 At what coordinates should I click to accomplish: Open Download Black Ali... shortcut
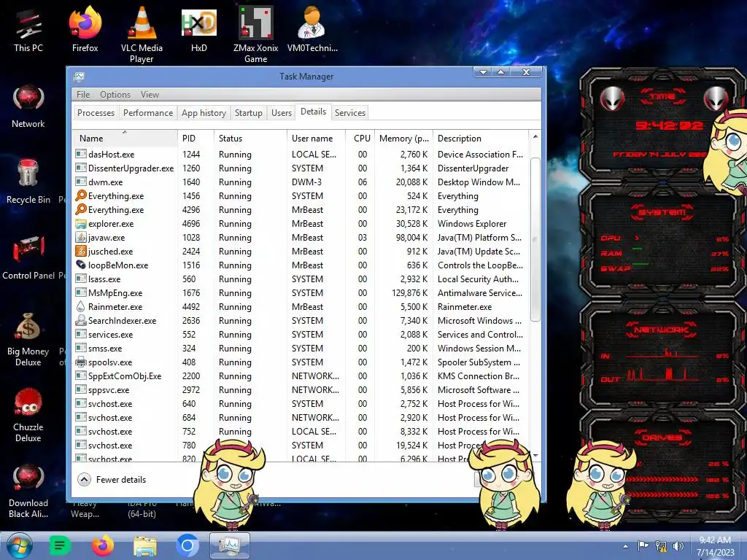(x=28, y=491)
